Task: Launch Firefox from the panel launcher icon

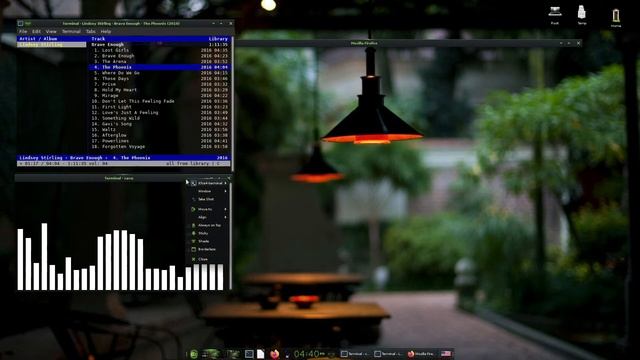Action: click(274, 354)
